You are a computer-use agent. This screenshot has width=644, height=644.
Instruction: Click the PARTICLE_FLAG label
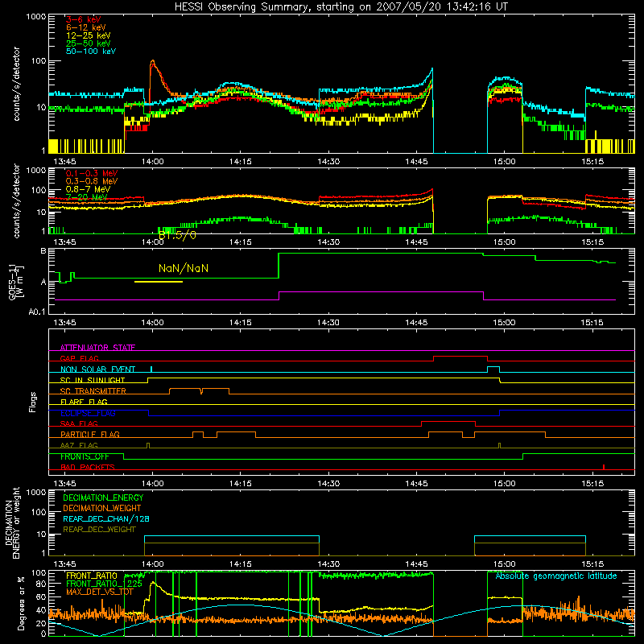coord(90,434)
